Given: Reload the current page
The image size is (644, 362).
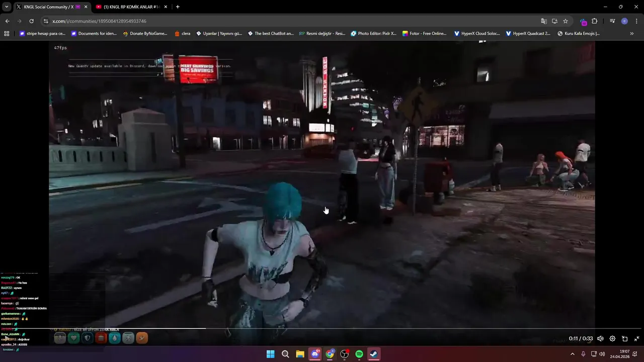Looking at the screenshot, I should click(31, 21).
